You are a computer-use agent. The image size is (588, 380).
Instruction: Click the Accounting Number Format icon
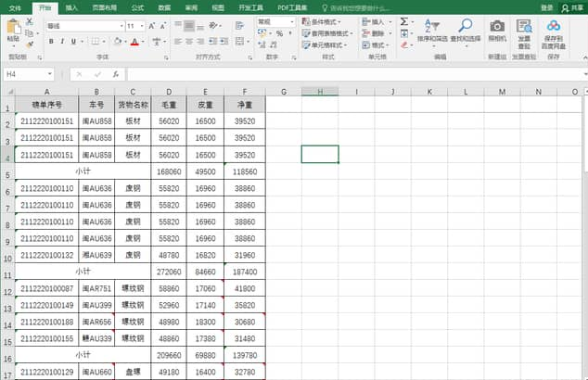coord(262,33)
